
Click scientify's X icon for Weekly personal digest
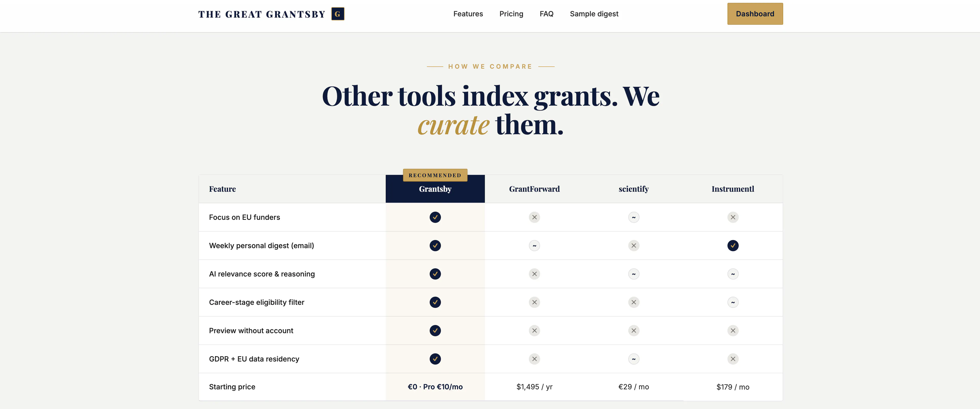click(x=634, y=246)
